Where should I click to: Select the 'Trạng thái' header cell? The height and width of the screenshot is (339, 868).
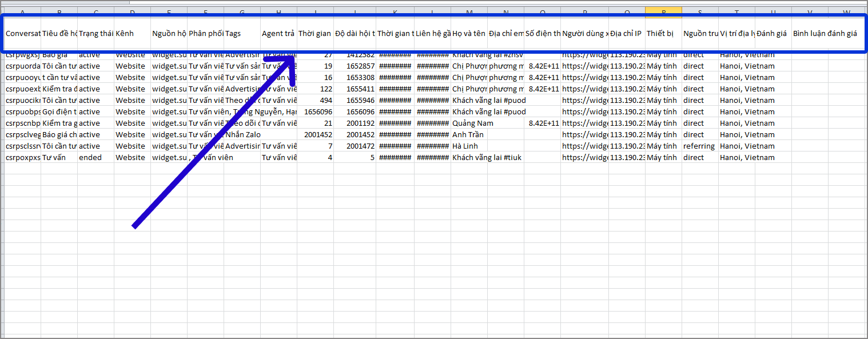95,34
